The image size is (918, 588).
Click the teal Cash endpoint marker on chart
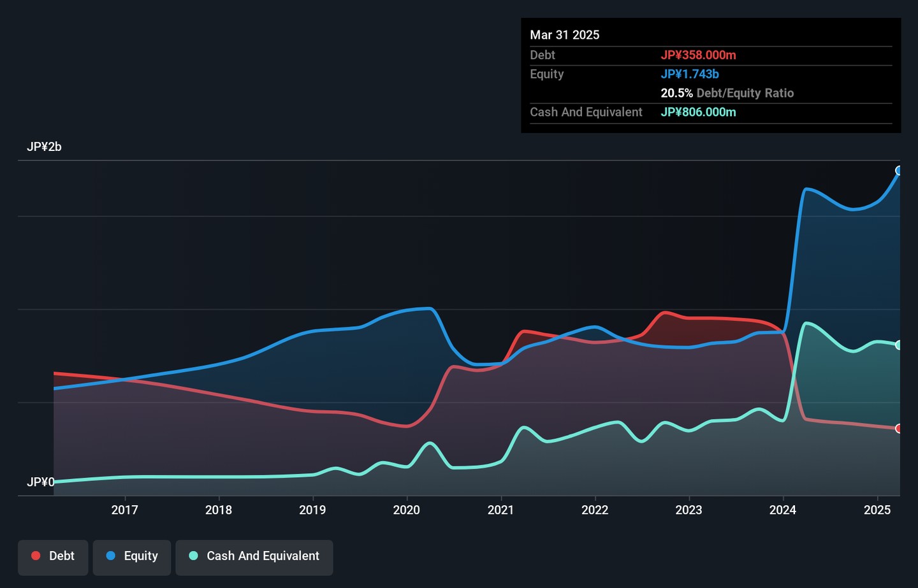pyautogui.click(x=899, y=345)
